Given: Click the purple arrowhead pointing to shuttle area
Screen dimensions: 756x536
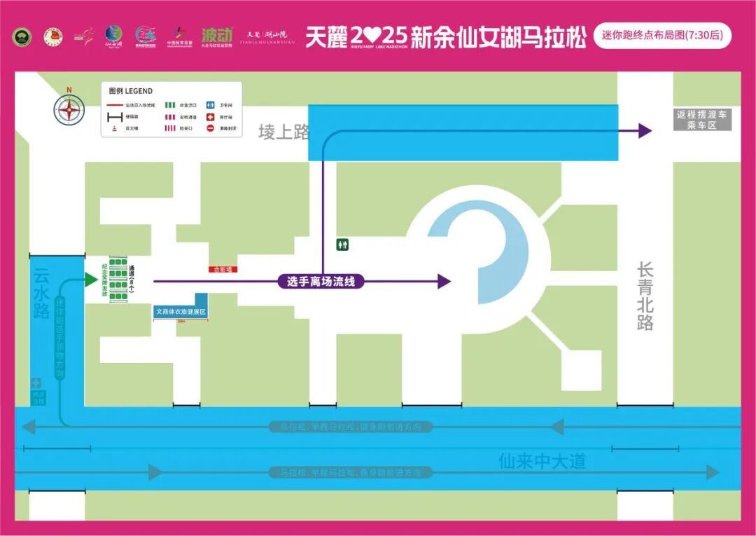Looking at the screenshot, I should [x=645, y=130].
